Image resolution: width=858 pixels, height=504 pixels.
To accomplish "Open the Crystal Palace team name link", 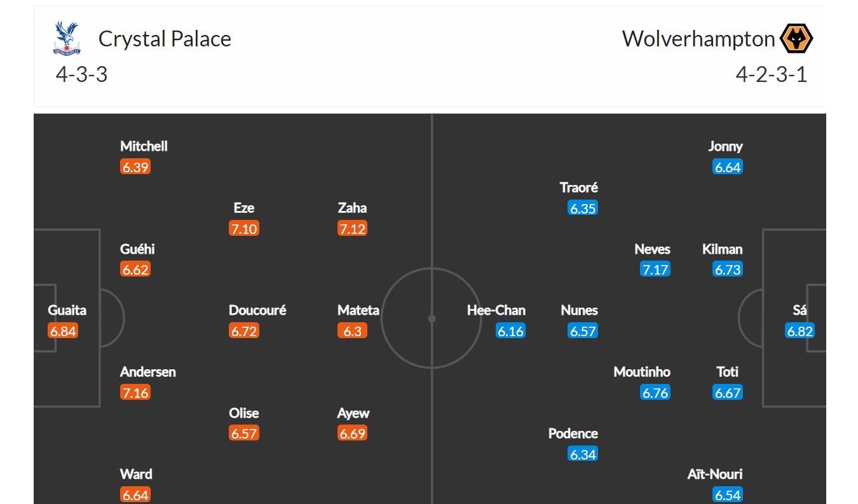I will coord(165,39).
